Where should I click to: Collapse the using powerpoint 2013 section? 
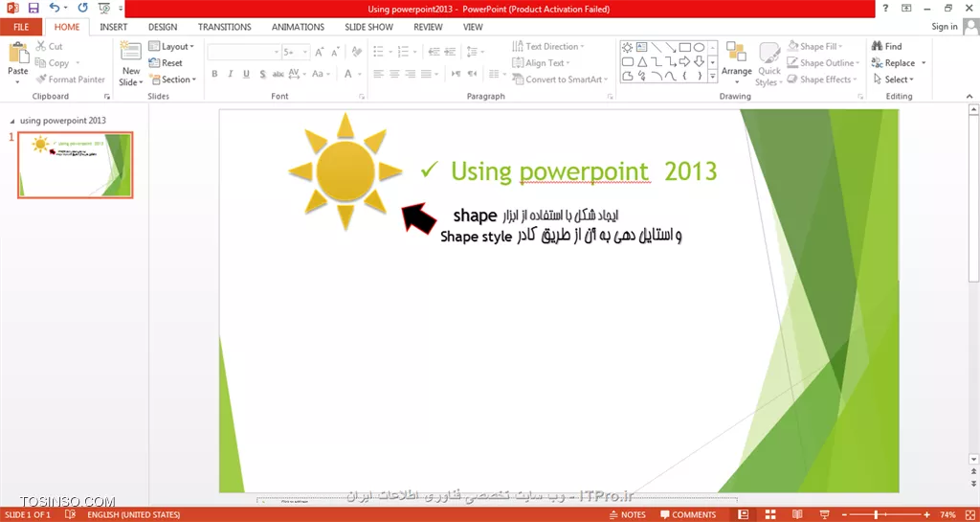click(12, 121)
